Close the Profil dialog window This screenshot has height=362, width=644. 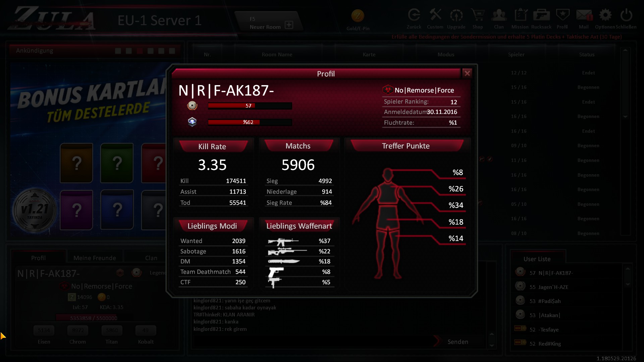pyautogui.click(x=467, y=73)
